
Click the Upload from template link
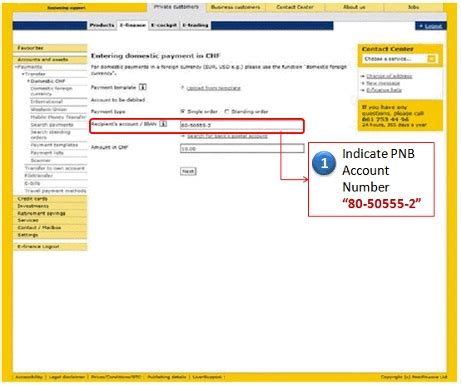[x=213, y=88]
